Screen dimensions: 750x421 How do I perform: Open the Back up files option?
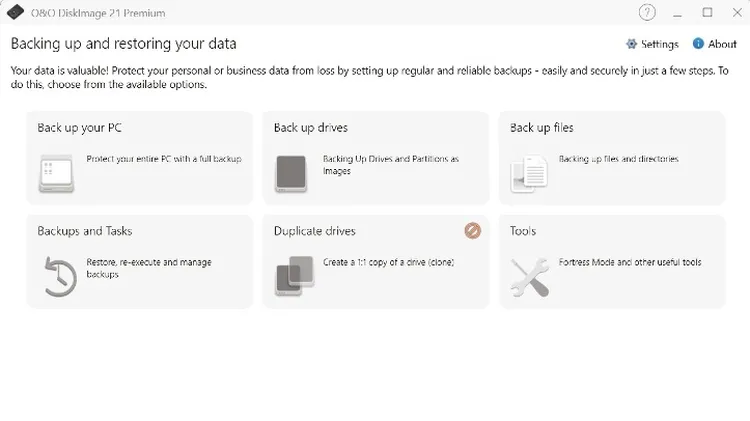541,128
